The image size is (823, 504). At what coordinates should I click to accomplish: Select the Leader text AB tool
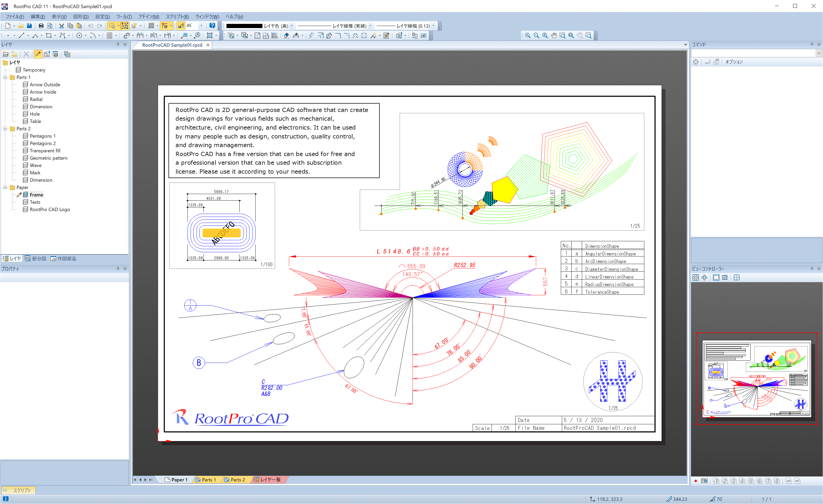click(184, 35)
